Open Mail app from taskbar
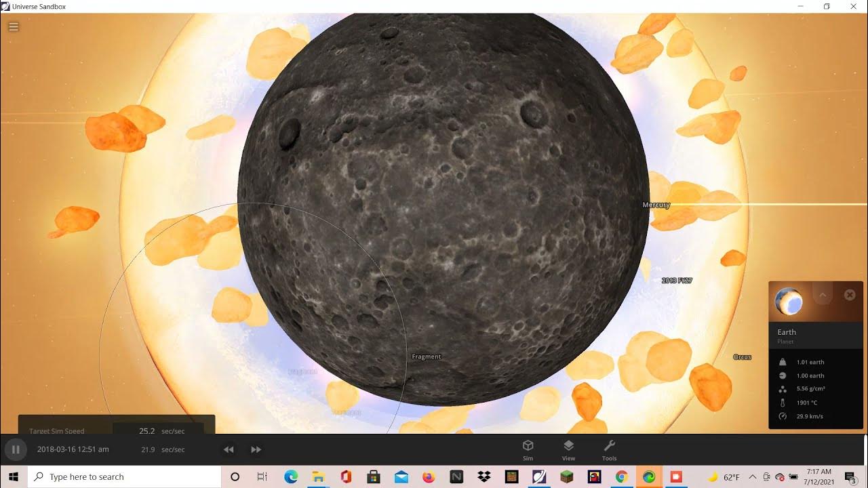The image size is (868, 488). pyautogui.click(x=401, y=476)
